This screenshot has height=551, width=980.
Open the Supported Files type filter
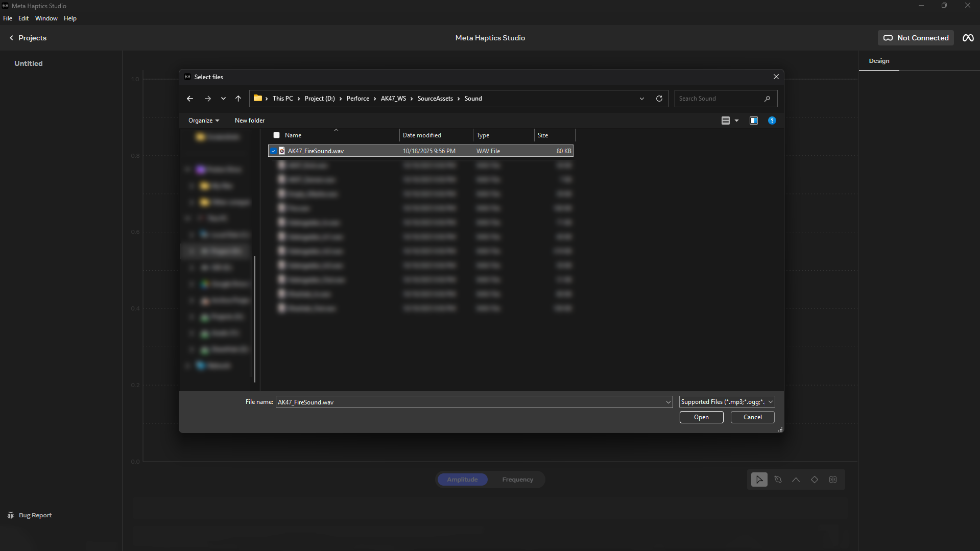click(727, 402)
